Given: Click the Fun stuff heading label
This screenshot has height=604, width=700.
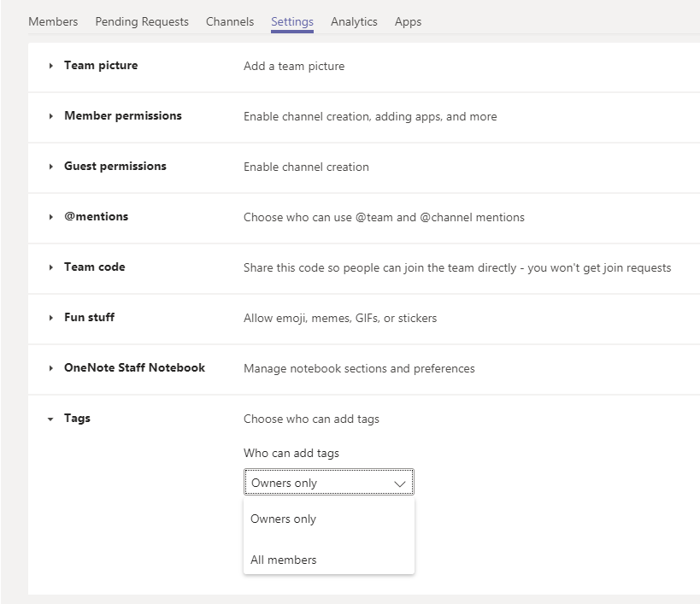Looking at the screenshot, I should (x=90, y=318).
